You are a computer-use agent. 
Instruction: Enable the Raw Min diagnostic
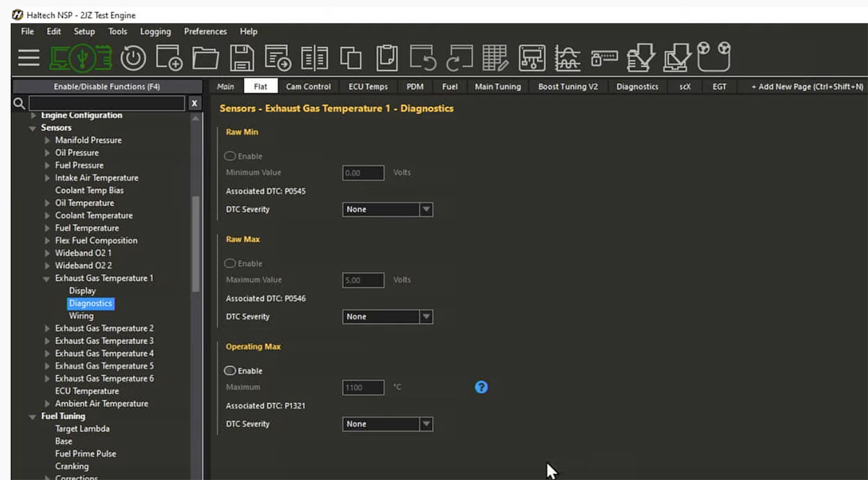point(230,156)
